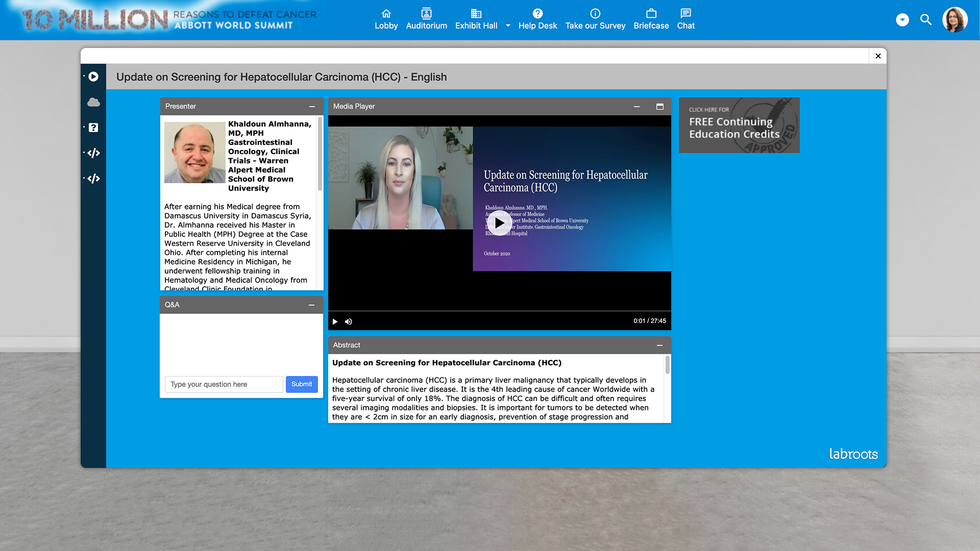Click the Abstract title about HCC screening

pos(447,363)
